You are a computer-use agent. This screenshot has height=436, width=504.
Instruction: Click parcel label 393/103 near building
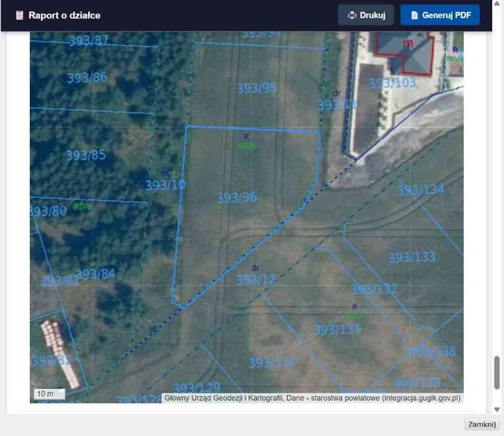(x=392, y=83)
